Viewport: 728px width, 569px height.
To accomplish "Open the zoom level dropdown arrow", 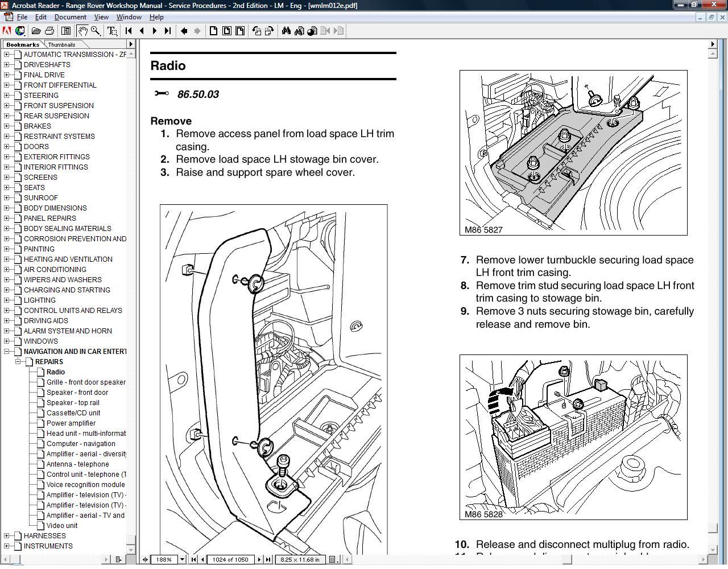I will [182, 559].
